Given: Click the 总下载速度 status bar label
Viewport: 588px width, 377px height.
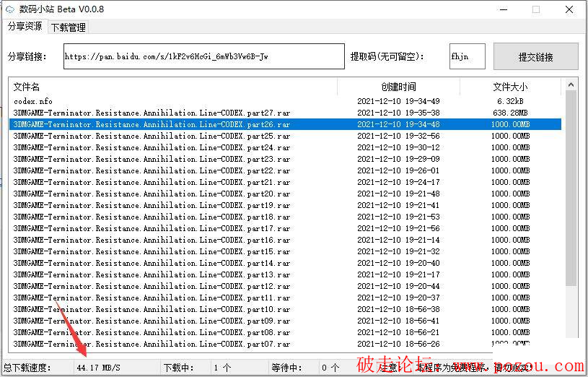Looking at the screenshot, I should click(27, 368).
